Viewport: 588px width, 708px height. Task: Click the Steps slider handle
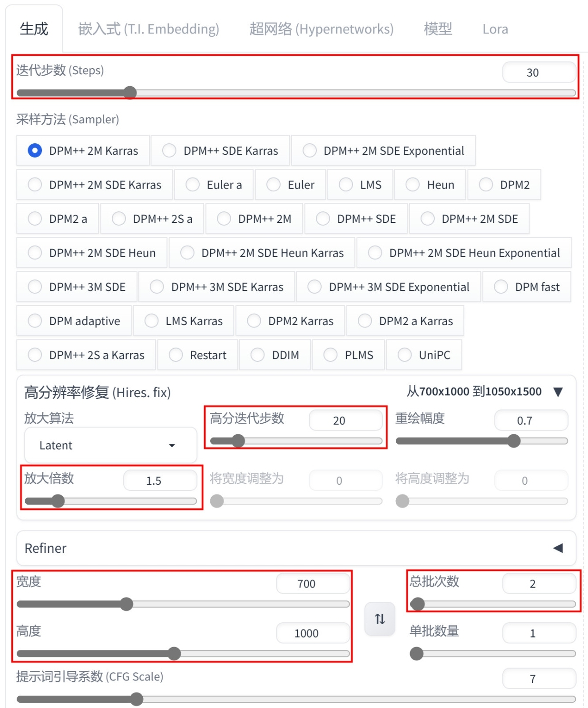[130, 92]
